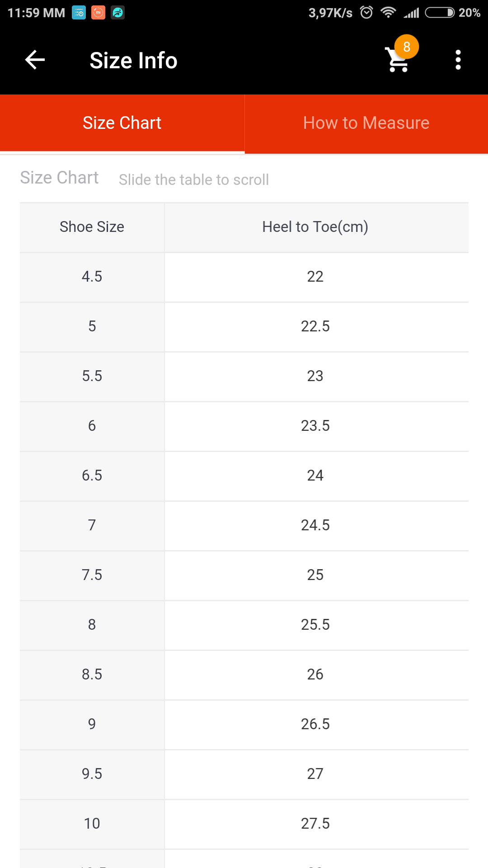This screenshot has width=488, height=868.
Task: Open the three-dot overflow menu
Action: click(x=458, y=60)
